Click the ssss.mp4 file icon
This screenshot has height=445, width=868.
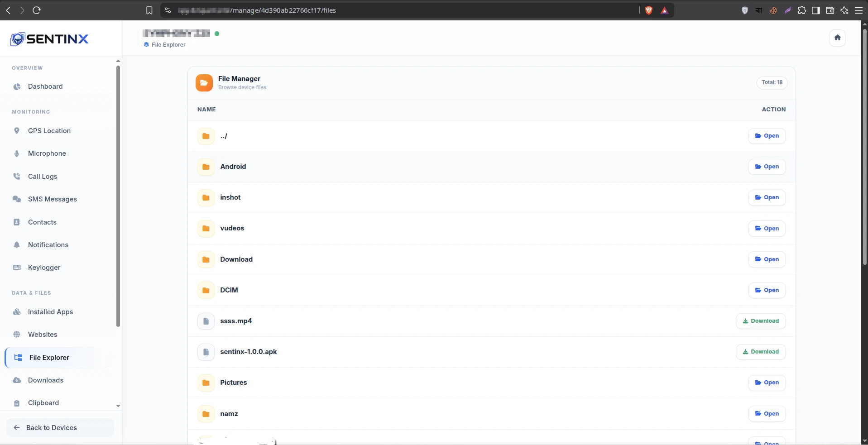[x=206, y=321]
